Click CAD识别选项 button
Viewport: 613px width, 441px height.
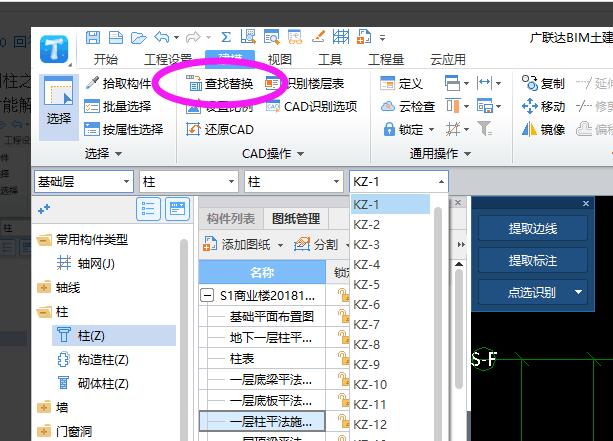click(312, 106)
